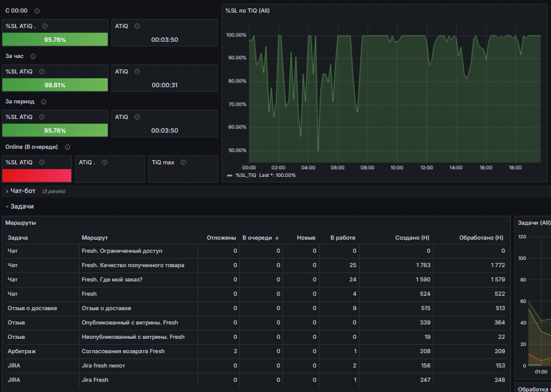551x392 pixels.
Task: Click info icon next to С 00:00
Action: point(37,11)
